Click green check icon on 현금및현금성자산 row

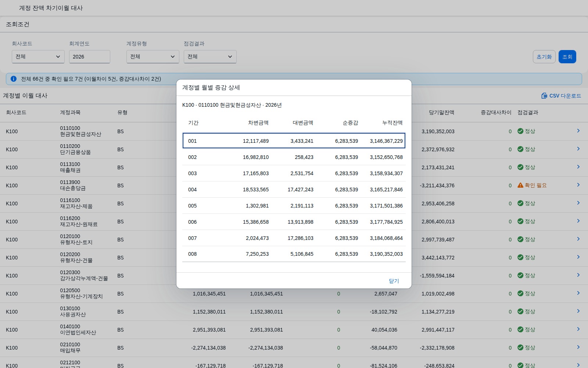(520, 131)
